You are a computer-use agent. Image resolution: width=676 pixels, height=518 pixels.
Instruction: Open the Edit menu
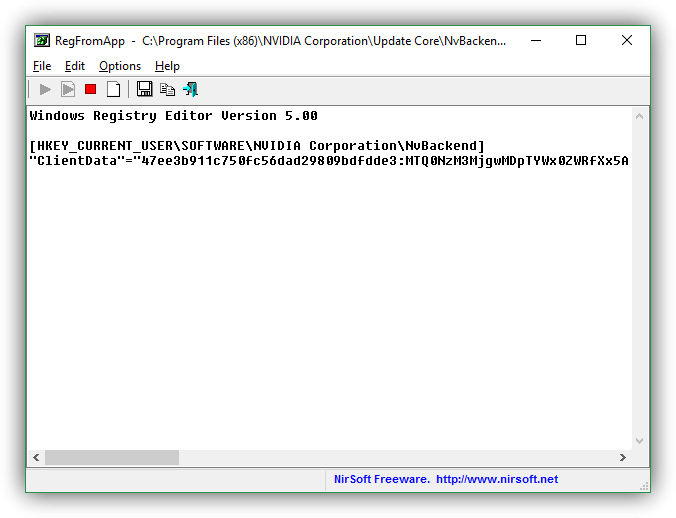coord(75,66)
